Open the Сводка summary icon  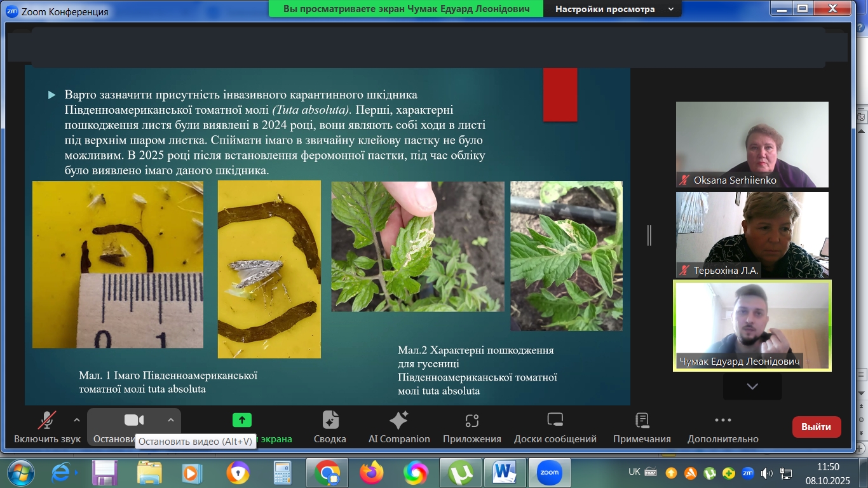[330, 420]
